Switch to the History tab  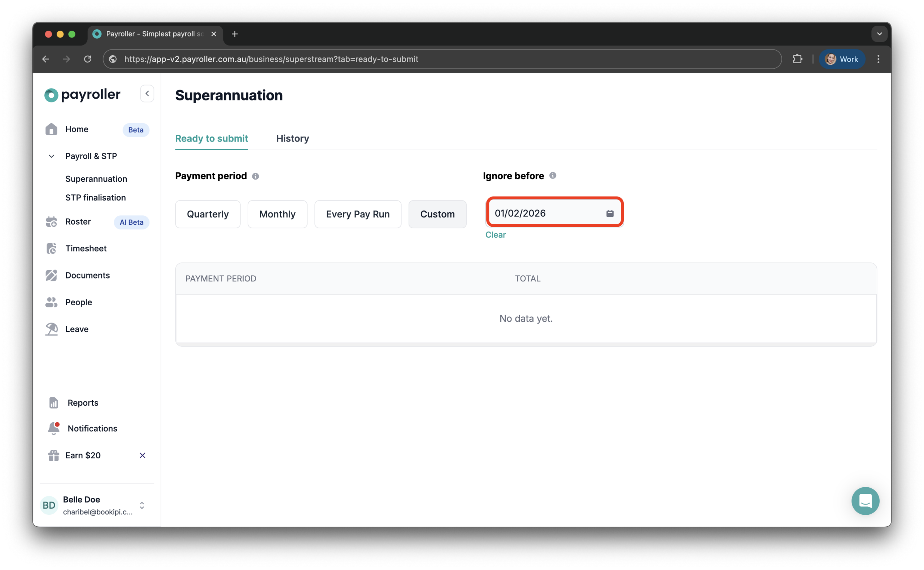pyautogui.click(x=292, y=138)
